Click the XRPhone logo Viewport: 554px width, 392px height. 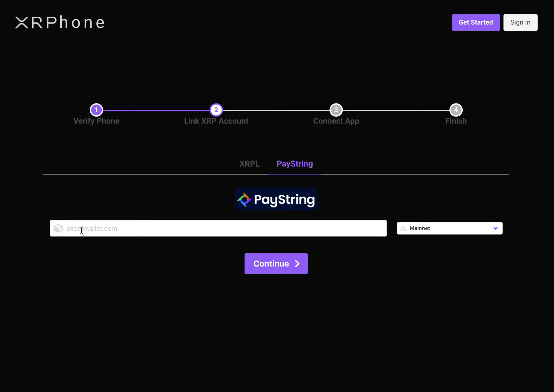pyautogui.click(x=60, y=22)
